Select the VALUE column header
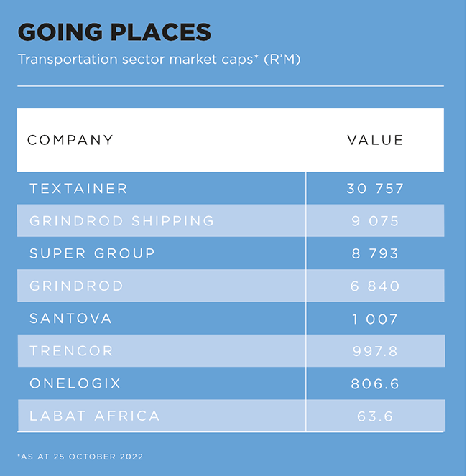Screen dimensions: 467x476 pos(375,140)
